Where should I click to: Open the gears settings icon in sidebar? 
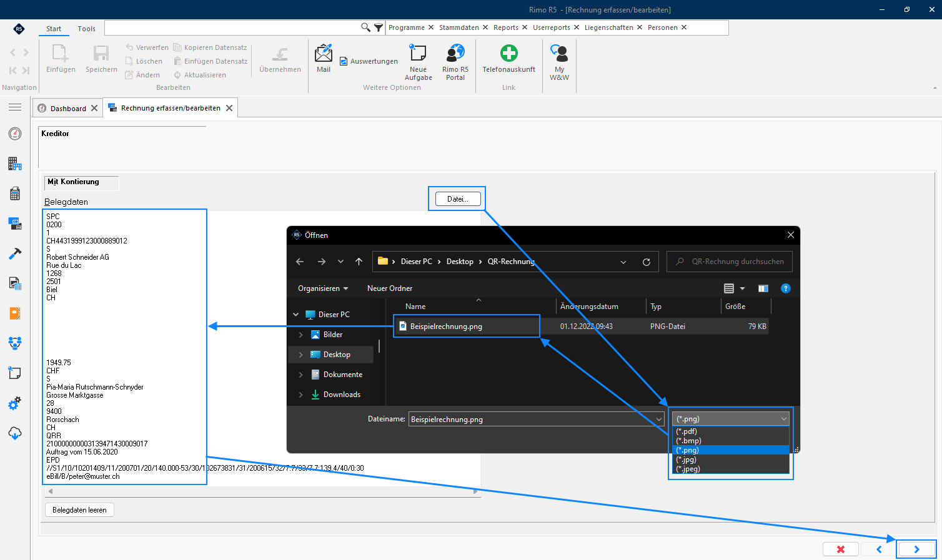pos(15,403)
